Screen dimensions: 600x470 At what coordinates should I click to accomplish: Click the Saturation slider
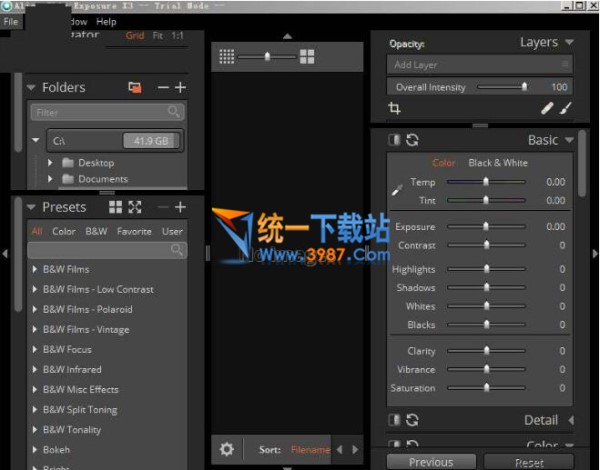[x=486, y=388]
